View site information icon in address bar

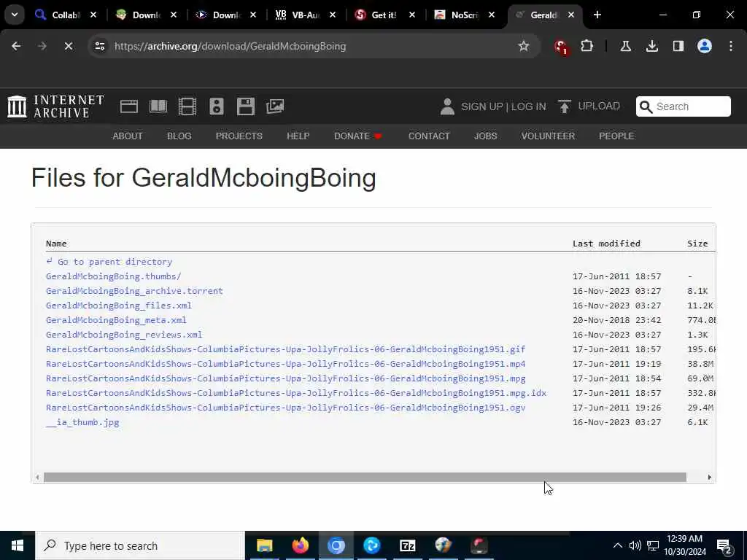point(99,46)
